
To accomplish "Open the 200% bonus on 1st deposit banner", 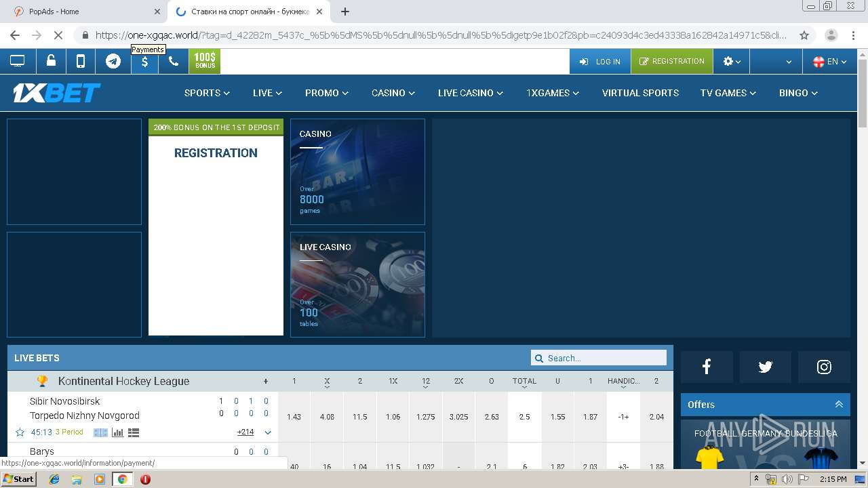I will pyautogui.click(x=216, y=127).
